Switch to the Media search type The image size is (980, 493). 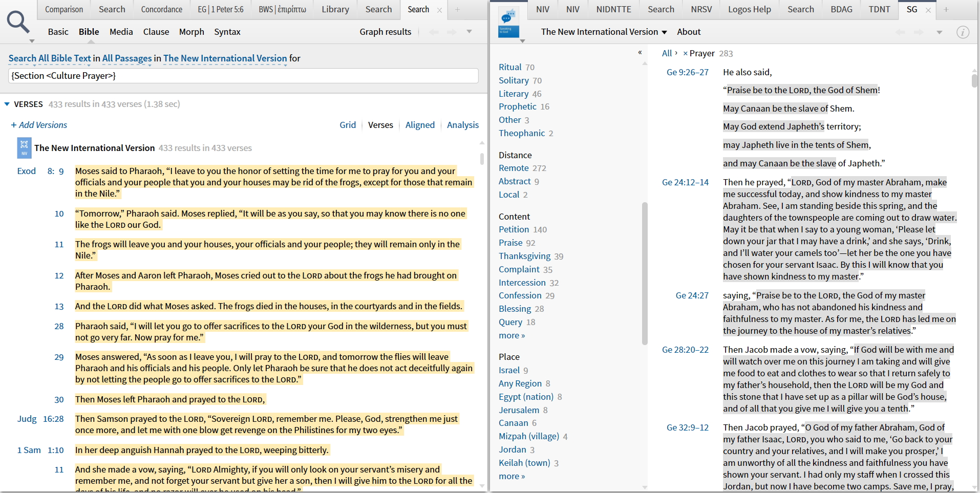tap(121, 32)
